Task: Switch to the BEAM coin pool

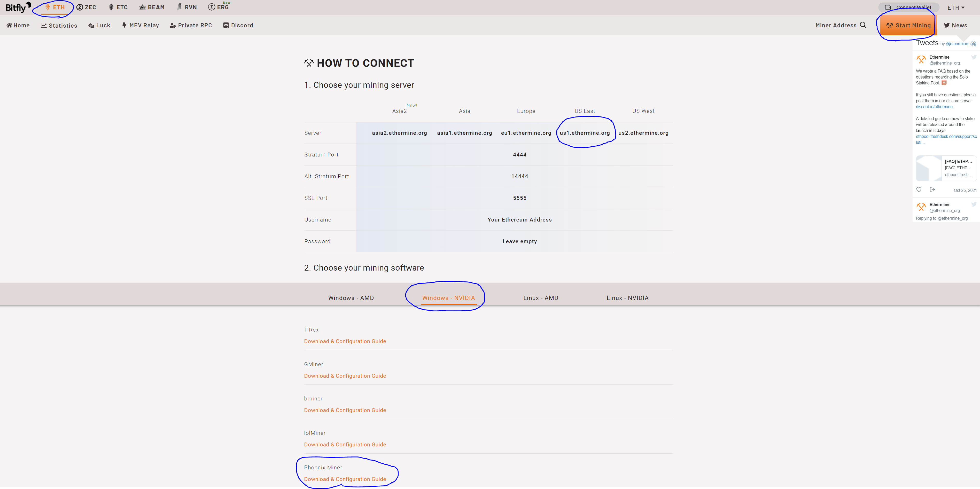Action: click(152, 7)
